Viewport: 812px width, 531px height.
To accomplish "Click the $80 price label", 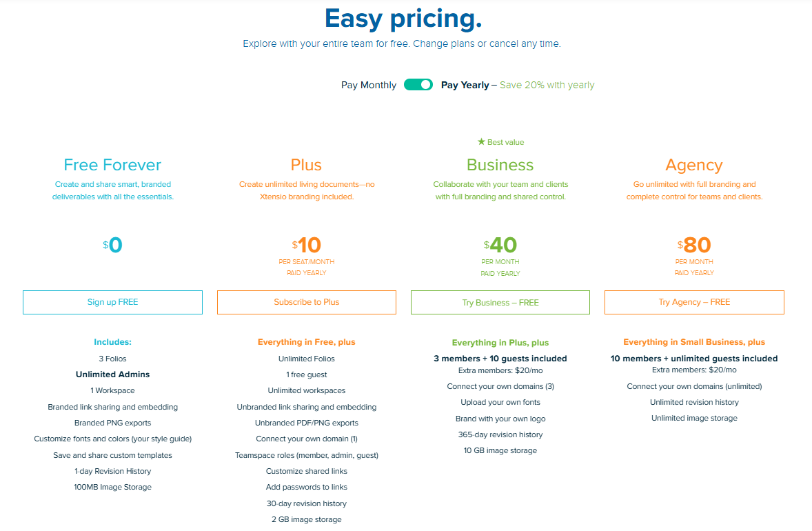I will (694, 243).
